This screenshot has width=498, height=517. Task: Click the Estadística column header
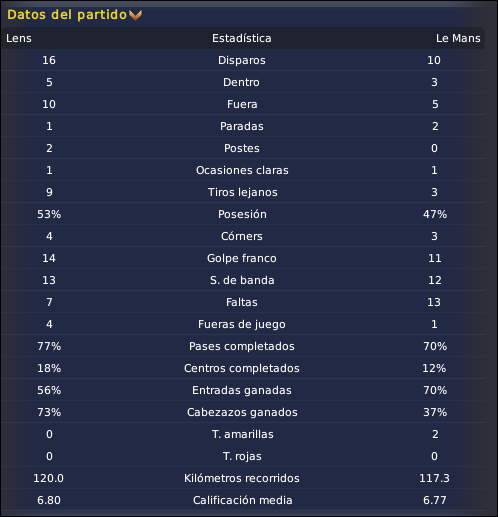tap(242, 38)
